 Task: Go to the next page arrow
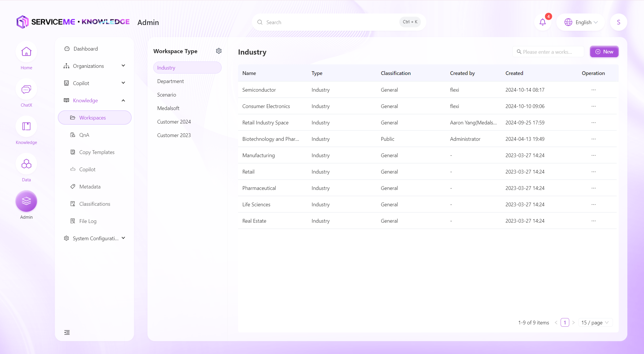[x=573, y=322]
